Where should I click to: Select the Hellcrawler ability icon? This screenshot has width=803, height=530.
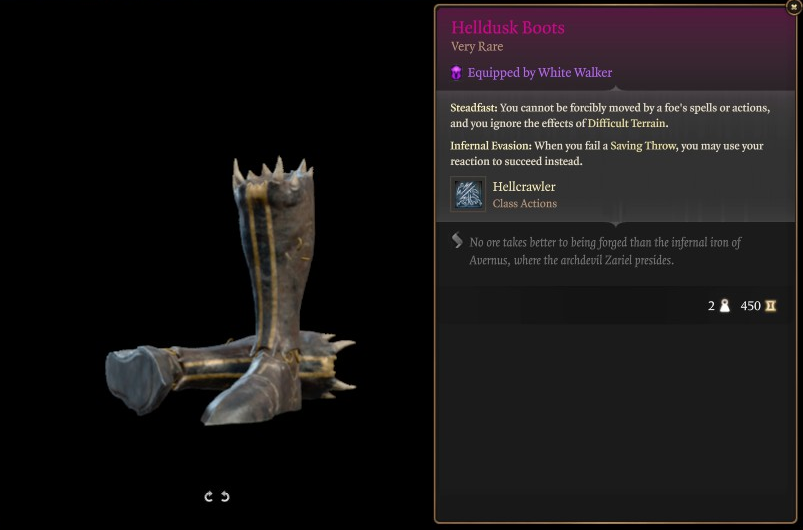468,194
